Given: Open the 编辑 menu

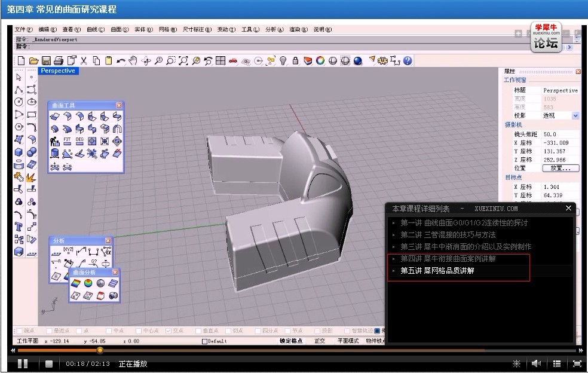Looking at the screenshot, I should 48,30.
